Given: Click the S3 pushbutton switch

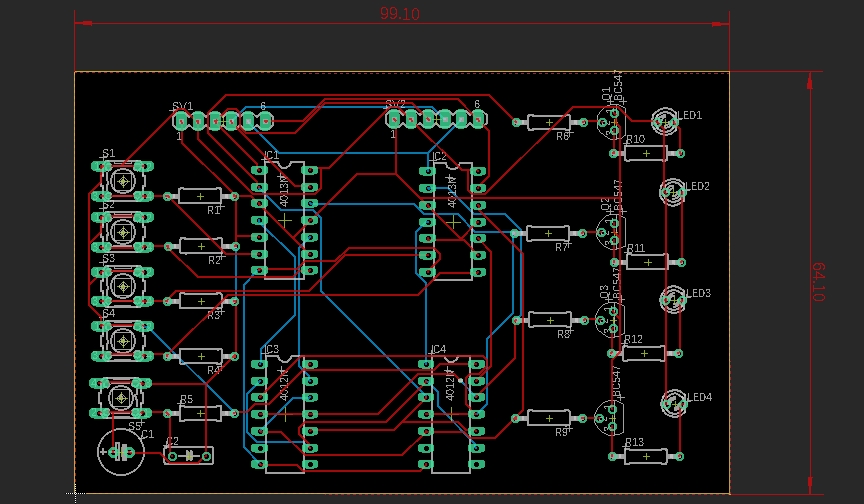Looking at the screenshot, I should pyautogui.click(x=122, y=286).
